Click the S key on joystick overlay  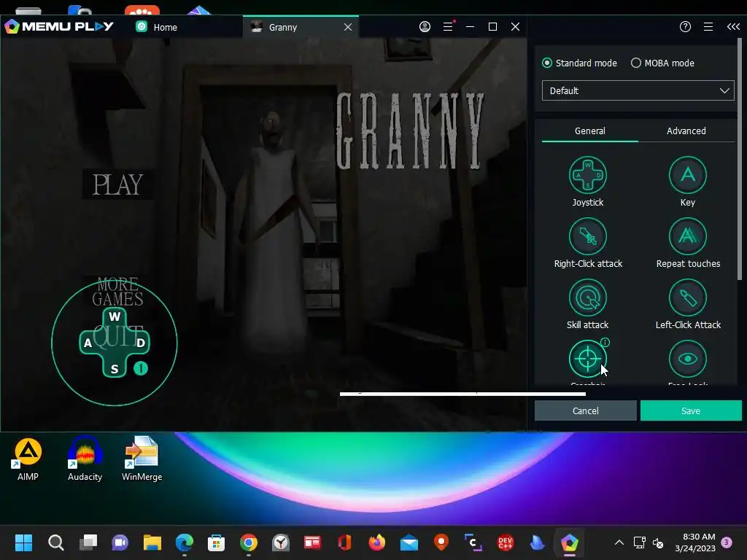[x=115, y=369]
